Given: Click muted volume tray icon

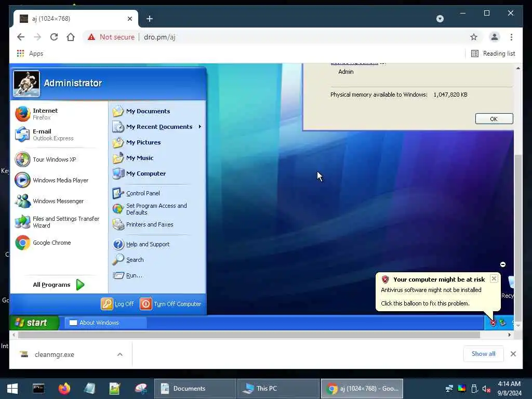Looking at the screenshot, I should tap(486, 389).
